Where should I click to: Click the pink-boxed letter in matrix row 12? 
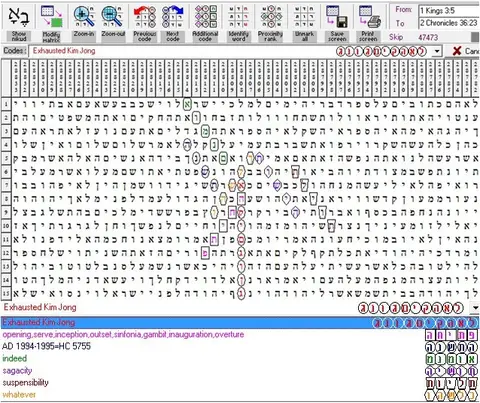[205, 253]
